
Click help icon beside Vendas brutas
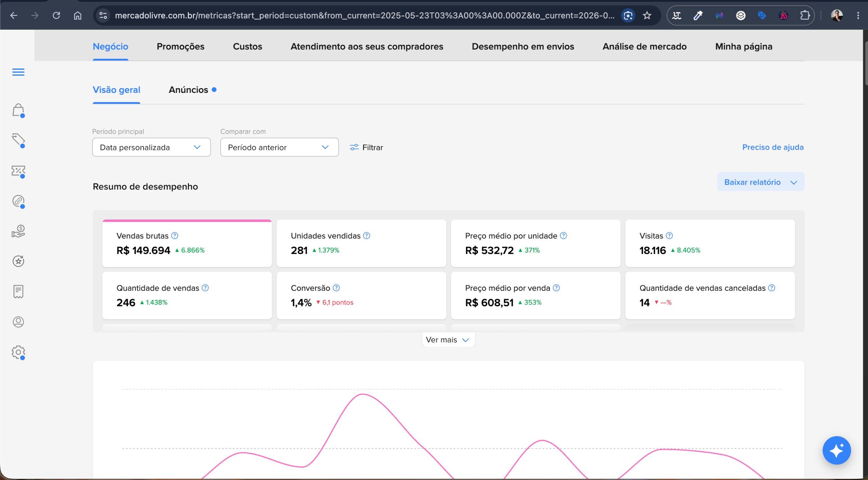click(175, 235)
